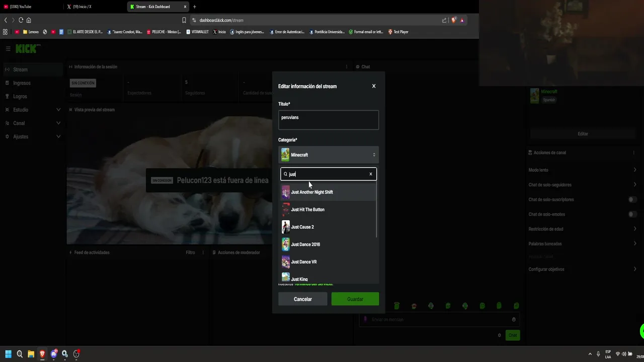
Task: Open Chat de solo-seguidores settings
Action: (x=583, y=185)
